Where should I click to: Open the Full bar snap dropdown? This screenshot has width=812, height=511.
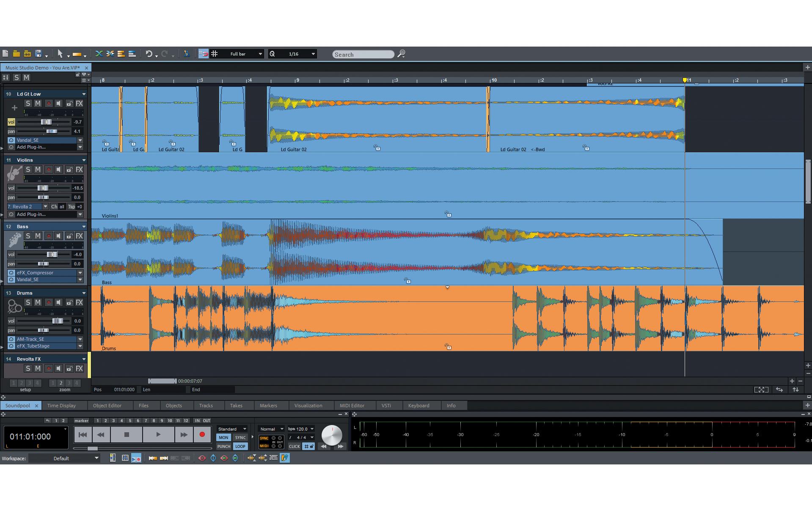coord(260,54)
